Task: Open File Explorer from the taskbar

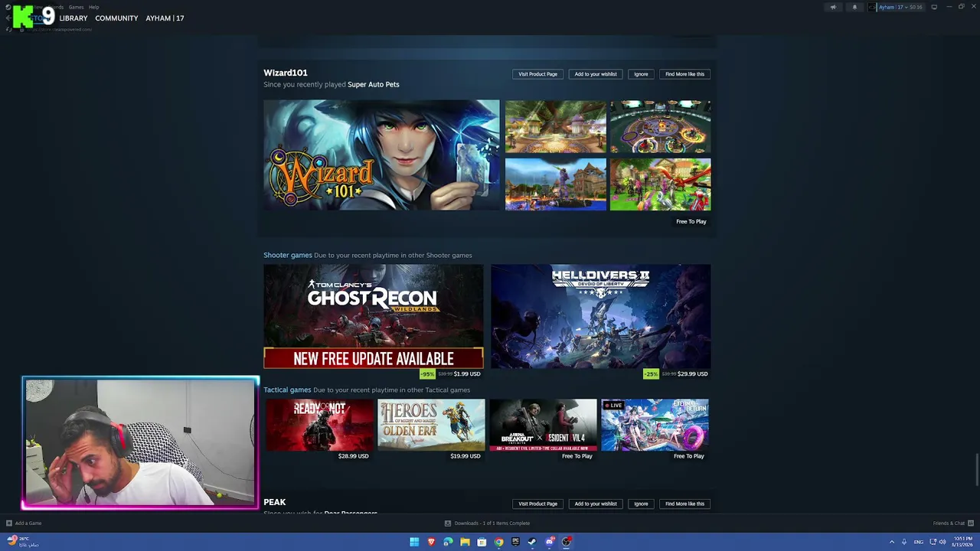Action: coord(465,542)
